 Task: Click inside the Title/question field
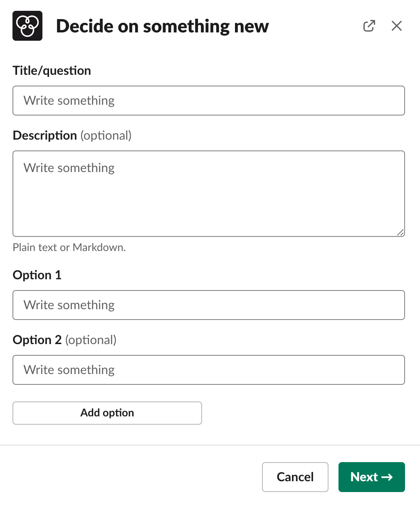pos(208,101)
